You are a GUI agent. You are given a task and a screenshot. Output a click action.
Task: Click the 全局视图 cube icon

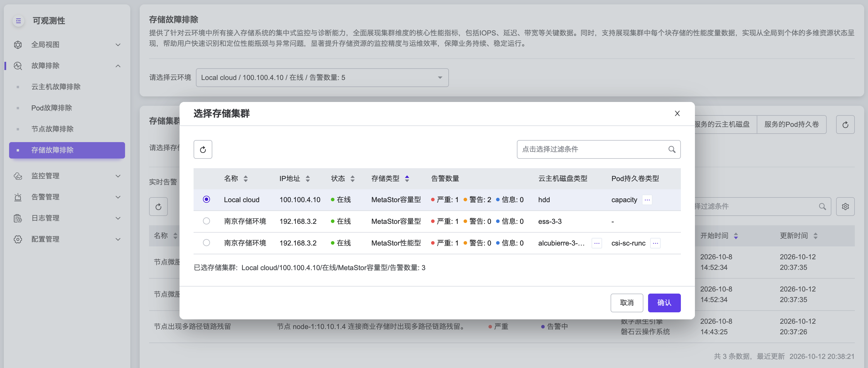(x=18, y=45)
